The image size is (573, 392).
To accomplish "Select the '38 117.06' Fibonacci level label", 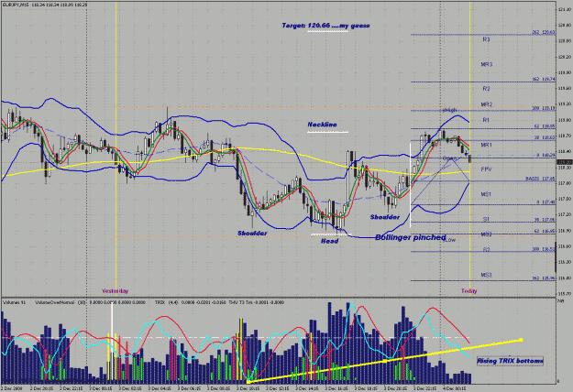I will pyautogui.click(x=545, y=220).
